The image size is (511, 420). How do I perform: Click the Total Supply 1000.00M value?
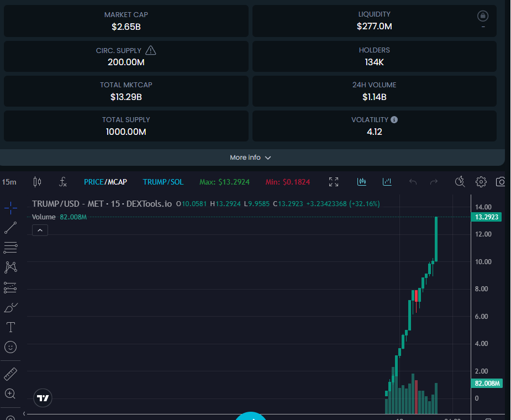tap(126, 132)
